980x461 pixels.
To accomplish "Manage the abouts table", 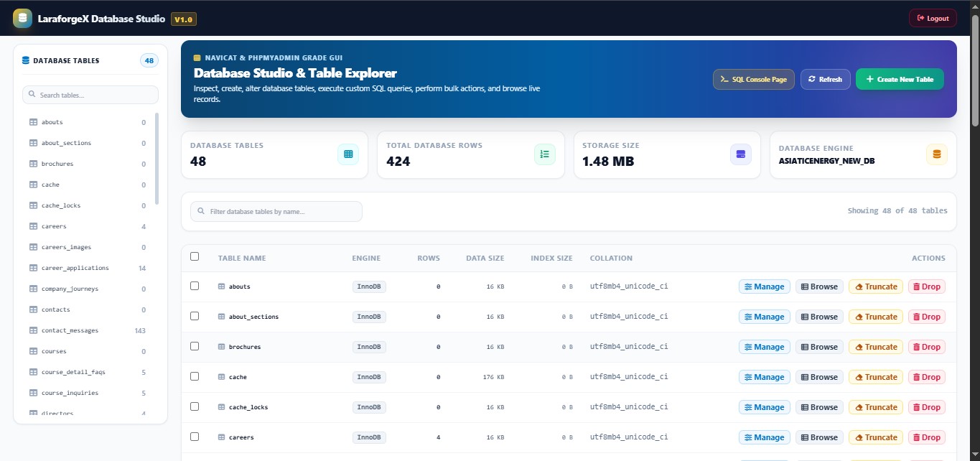I will tap(765, 287).
